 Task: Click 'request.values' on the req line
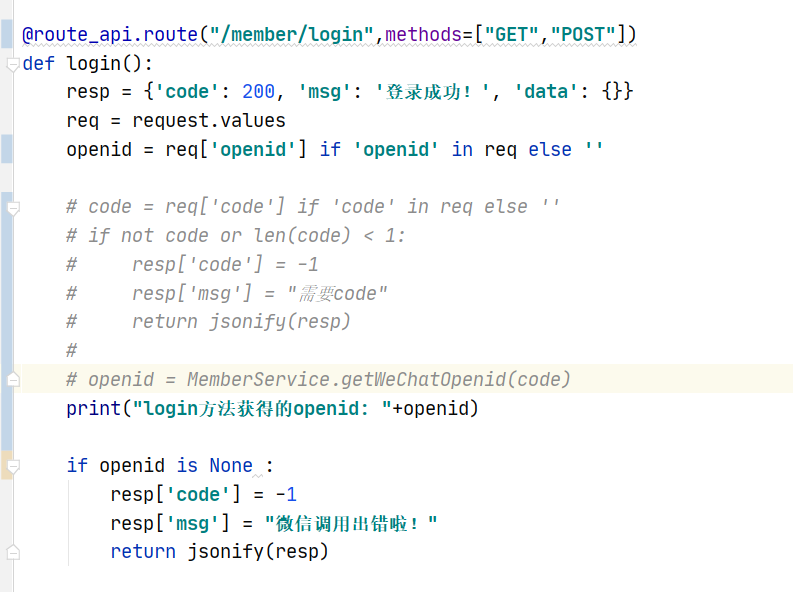(x=209, y=121)
